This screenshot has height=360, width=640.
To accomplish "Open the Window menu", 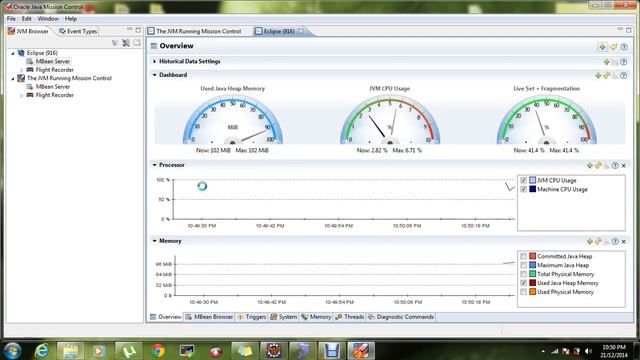I will point(48,19).
